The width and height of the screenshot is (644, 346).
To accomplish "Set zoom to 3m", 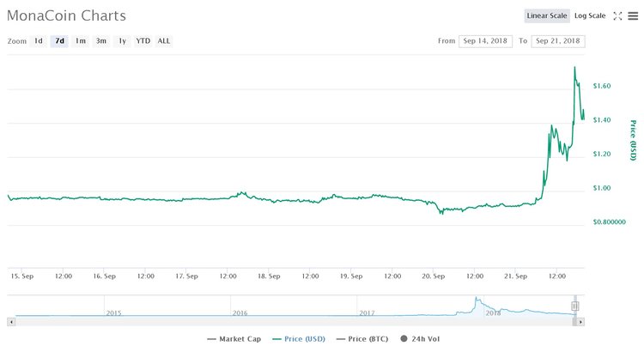I will [x=101, y=41].
